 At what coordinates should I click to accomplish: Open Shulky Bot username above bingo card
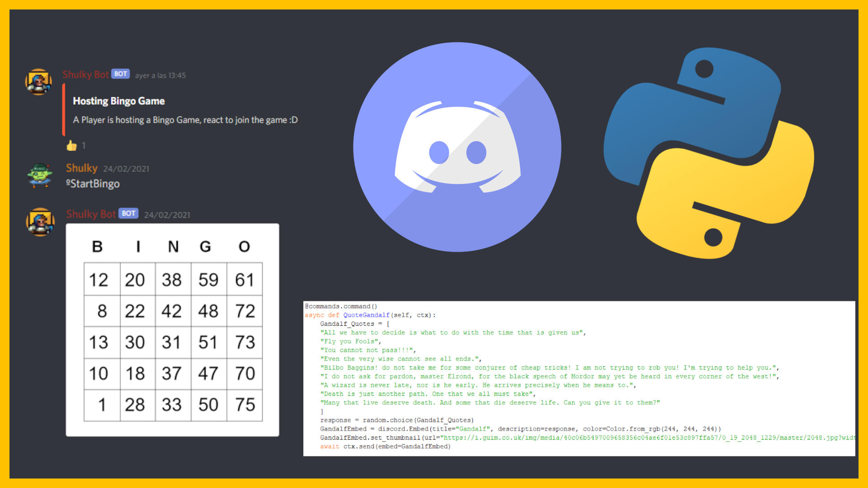(x=91, y=214)
